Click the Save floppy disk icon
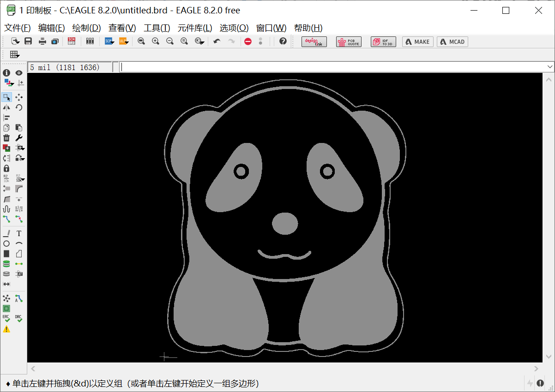This screenshot has width=555, height=392. 28,41
